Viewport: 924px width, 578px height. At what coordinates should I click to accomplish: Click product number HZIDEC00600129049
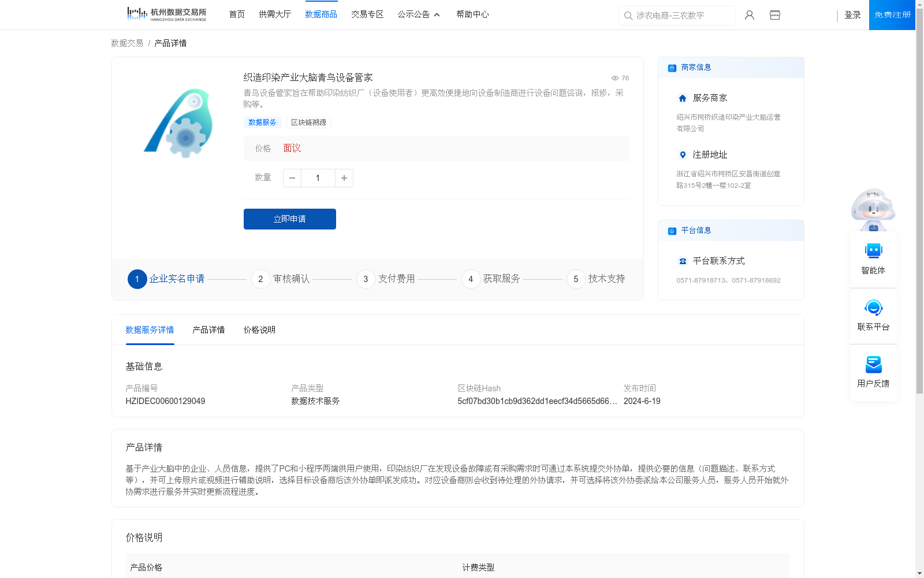(x=165, y=401)
